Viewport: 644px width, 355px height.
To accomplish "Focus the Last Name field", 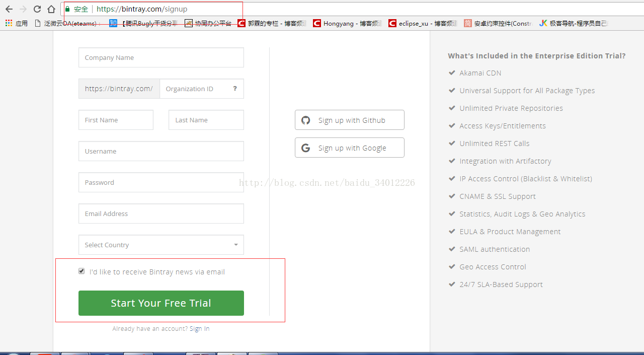I will 206,120.
